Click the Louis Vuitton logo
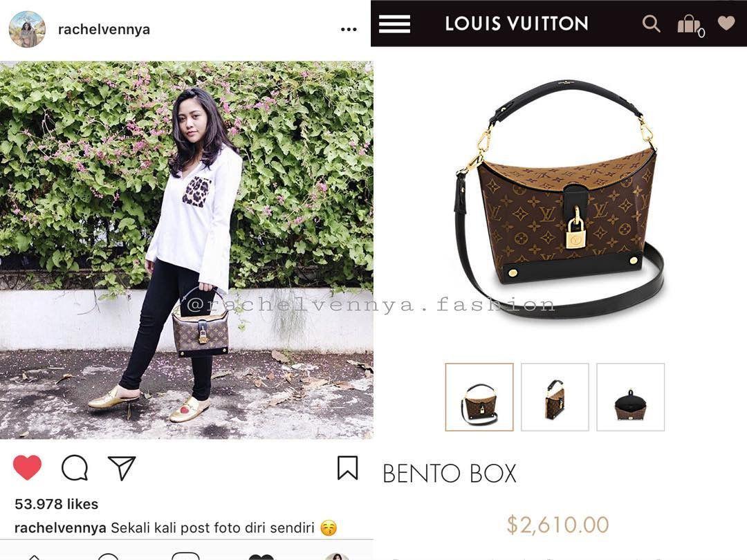This screenshot has height=560, width=747. coord(517,24)
